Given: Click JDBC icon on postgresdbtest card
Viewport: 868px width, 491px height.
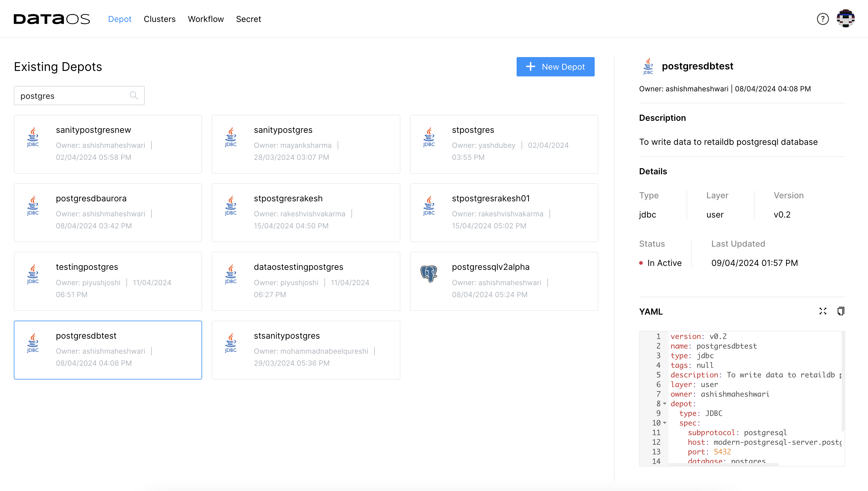Looking at the screenshot, I should point(33,343).
